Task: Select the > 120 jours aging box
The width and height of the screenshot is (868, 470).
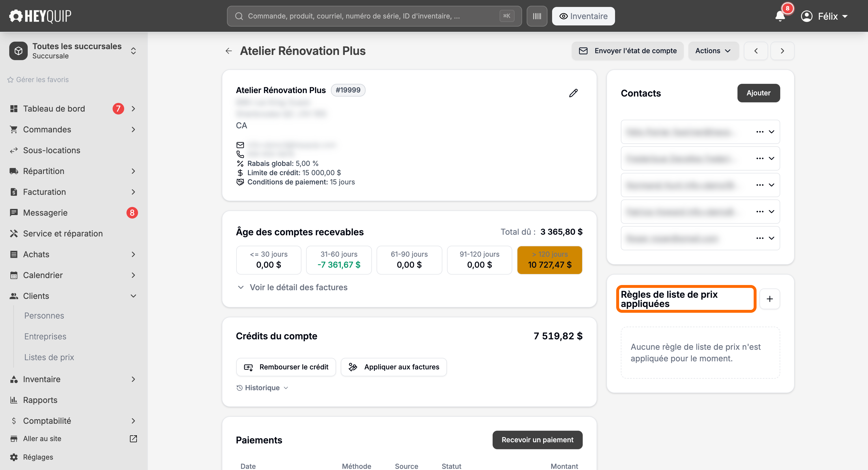Action: pos(550,260)
